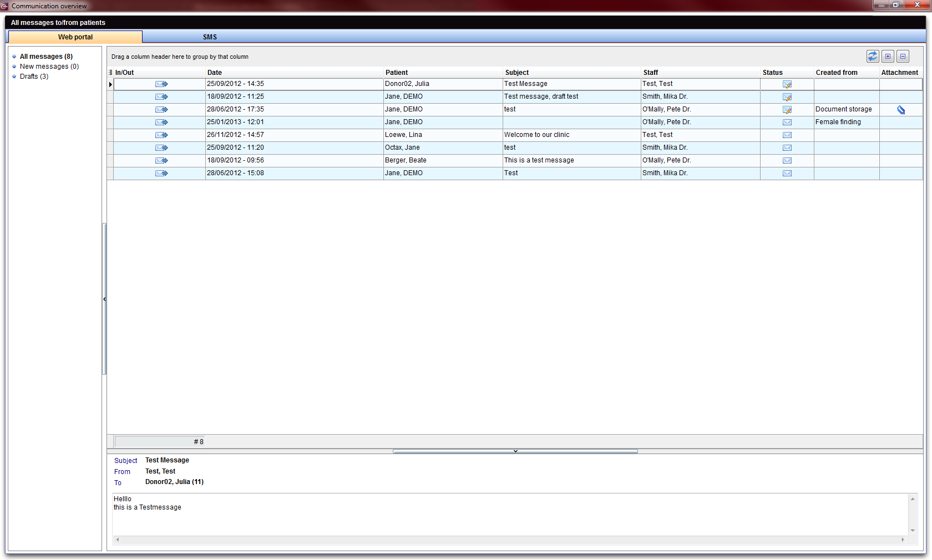
Task: Click the preview pane scroll-down arrow
Action: pyautogui.click(x=913, y=531)
